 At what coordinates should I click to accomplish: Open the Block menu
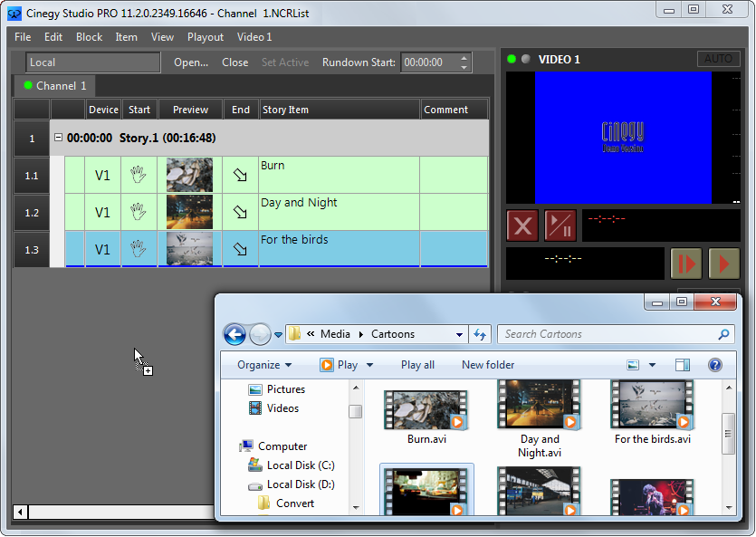(90, 37)
